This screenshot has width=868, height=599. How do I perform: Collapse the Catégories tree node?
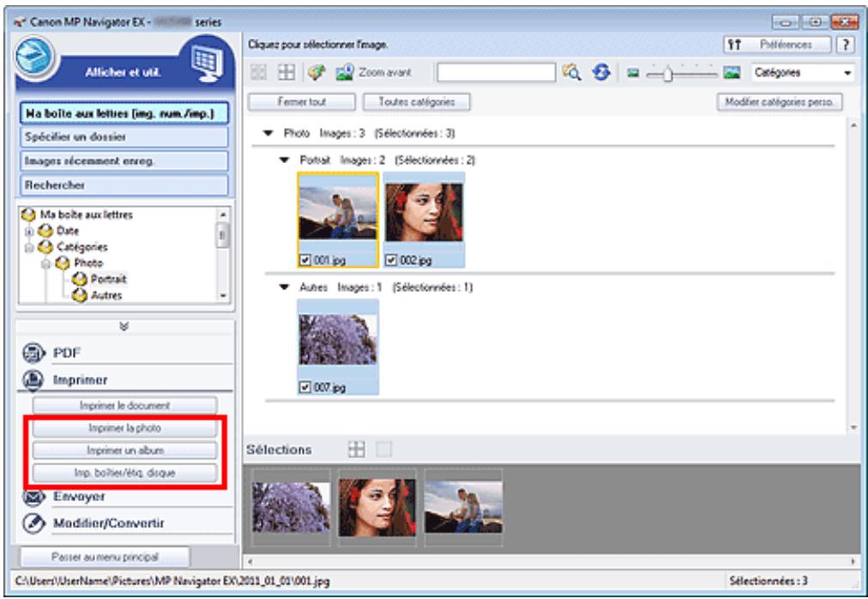[29, 247]
